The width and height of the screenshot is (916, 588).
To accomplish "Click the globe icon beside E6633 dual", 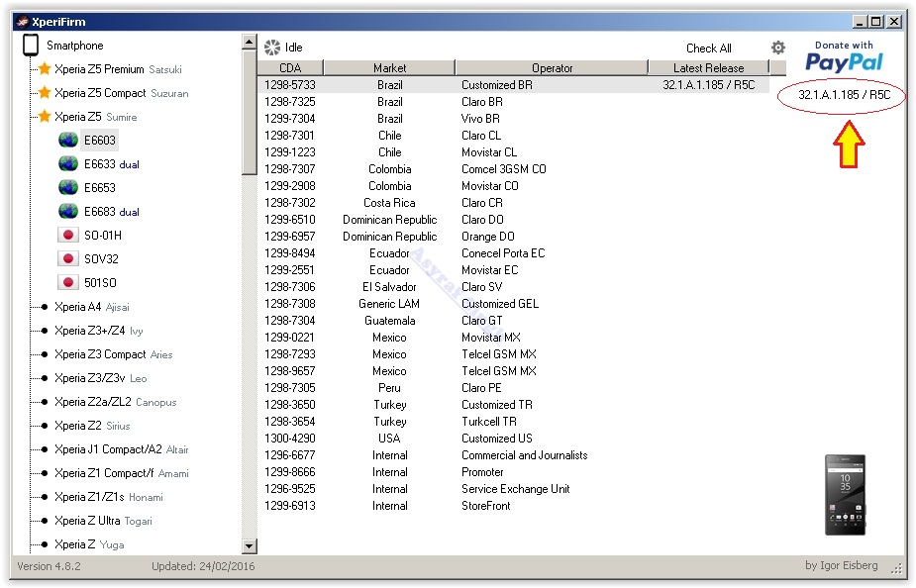I will point(68,164).
